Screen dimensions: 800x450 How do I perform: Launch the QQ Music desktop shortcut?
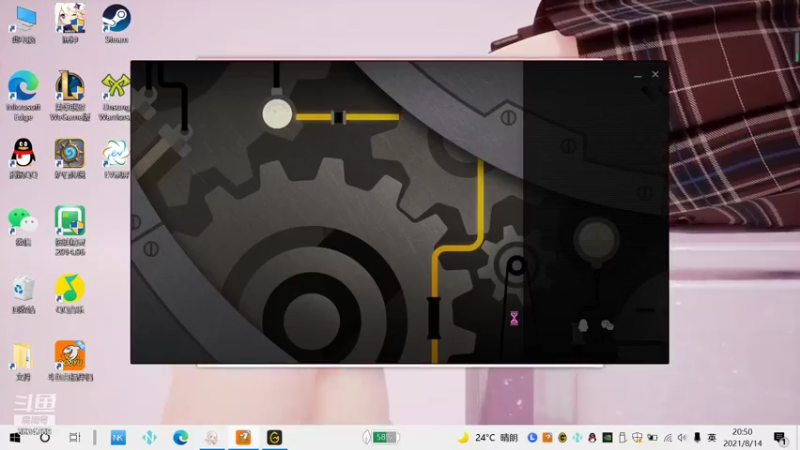[70, 294]
